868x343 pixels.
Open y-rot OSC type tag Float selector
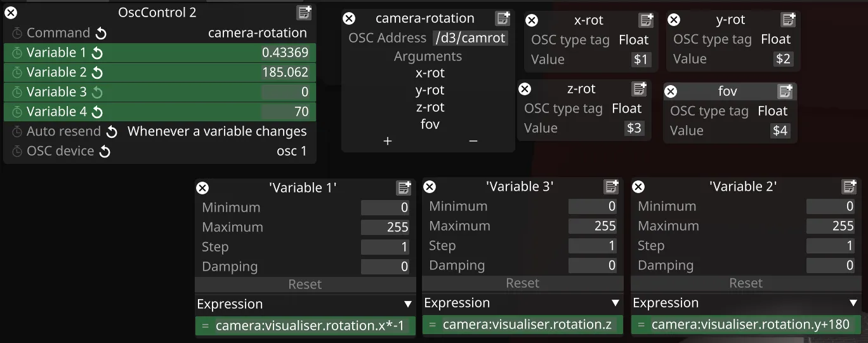pos(775,39)
